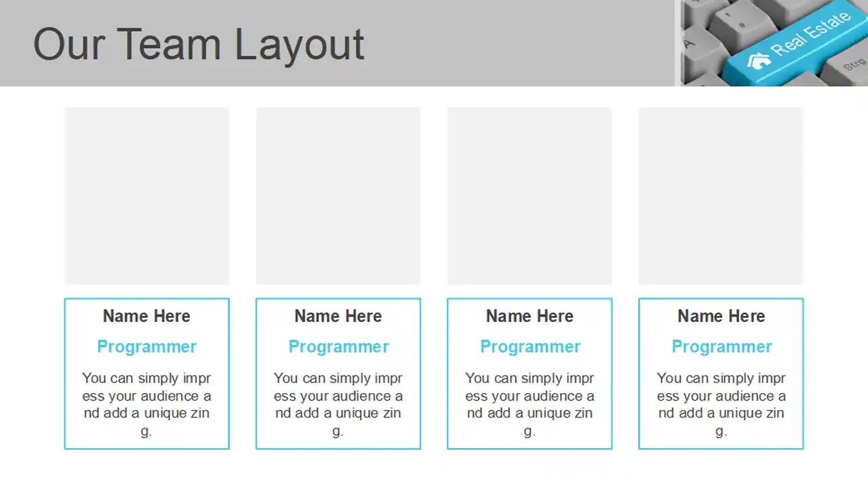Image resolution: width=868 pixels, height=488 pixels.
Task: Select 'Name Here' in the second card
Action: tap(338, 316)
